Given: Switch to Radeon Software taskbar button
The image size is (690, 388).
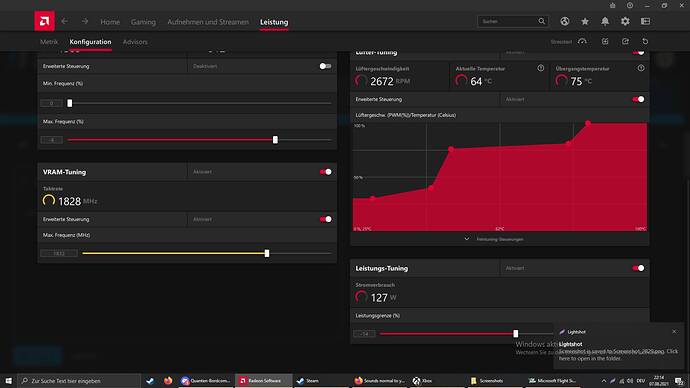Looking at the screenshot, I should (x=263, y=381).
